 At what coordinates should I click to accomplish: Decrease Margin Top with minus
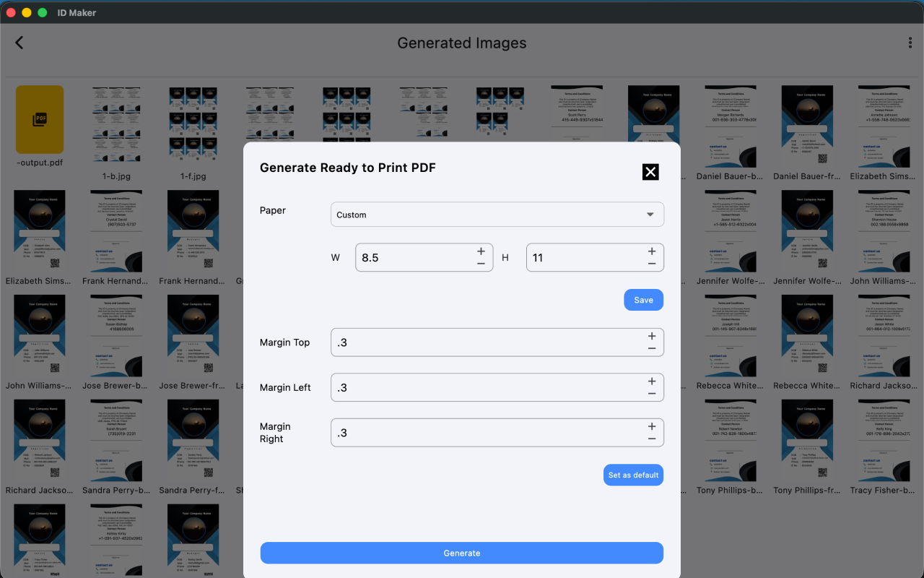[652, 348]
